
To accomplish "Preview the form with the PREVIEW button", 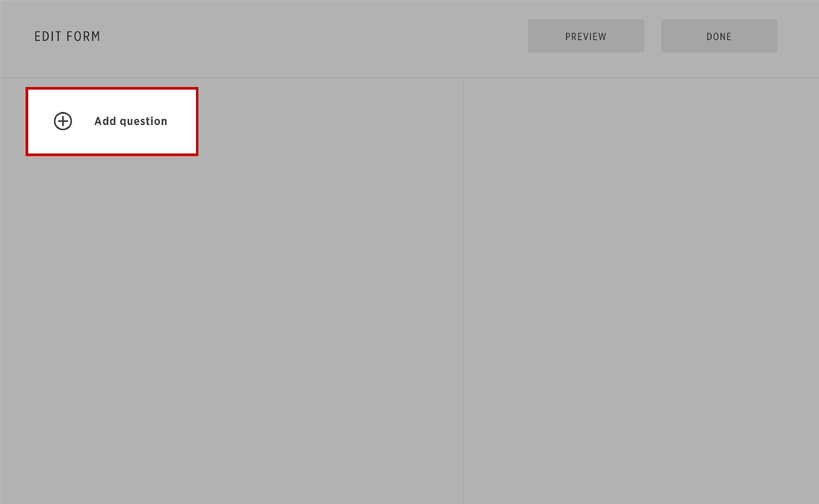I will tap(586, 36).
